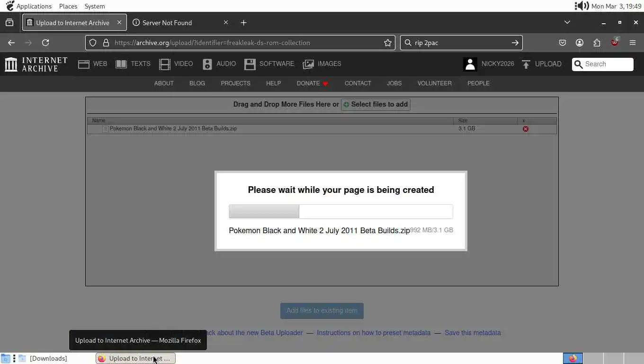
Task: Click the show desktop icon in taskbar
Action: (5, 358)
